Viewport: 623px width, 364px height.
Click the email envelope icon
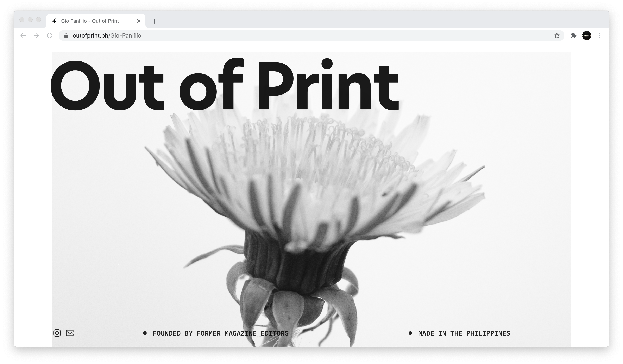70,333
